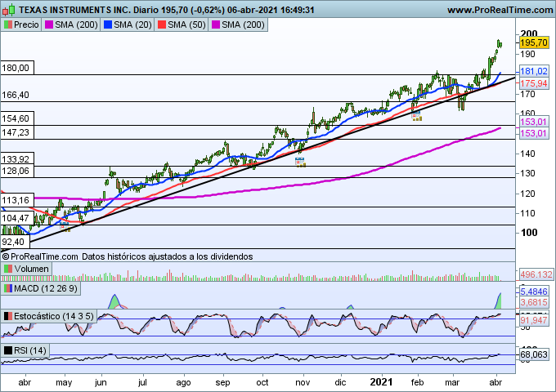Click the nov month label on time axis
The height and width of the screenshot is (392, 556).
click(x=303, y=382)
